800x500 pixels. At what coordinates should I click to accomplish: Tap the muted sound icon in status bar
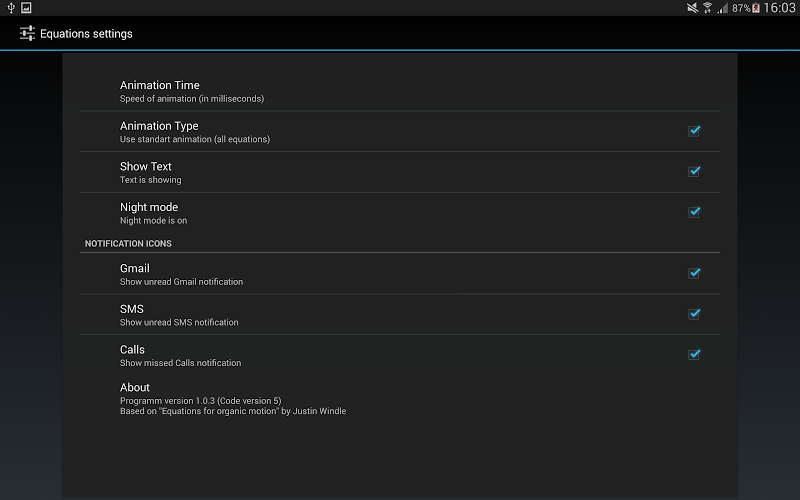692,8
